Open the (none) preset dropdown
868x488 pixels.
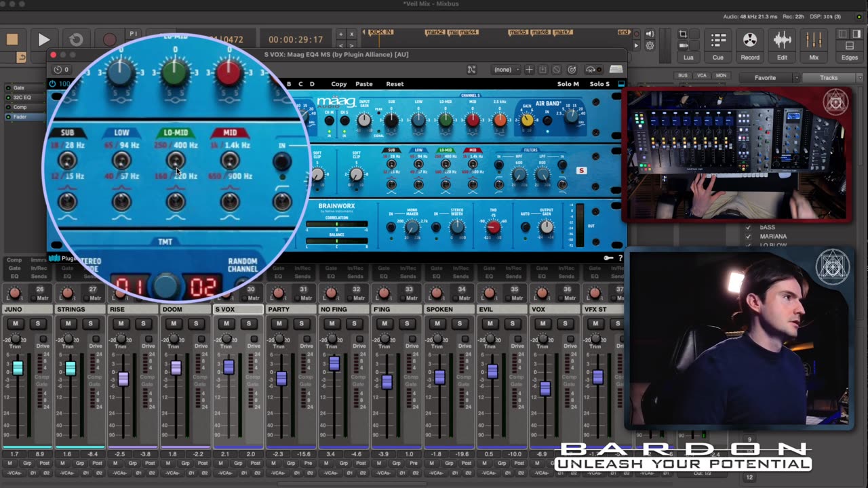click(506, 70)
